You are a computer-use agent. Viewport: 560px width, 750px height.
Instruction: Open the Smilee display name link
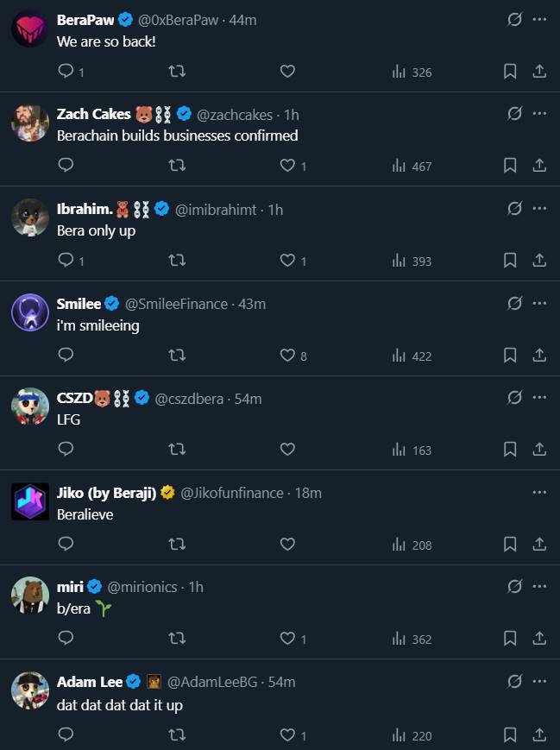tap(79, 303)
